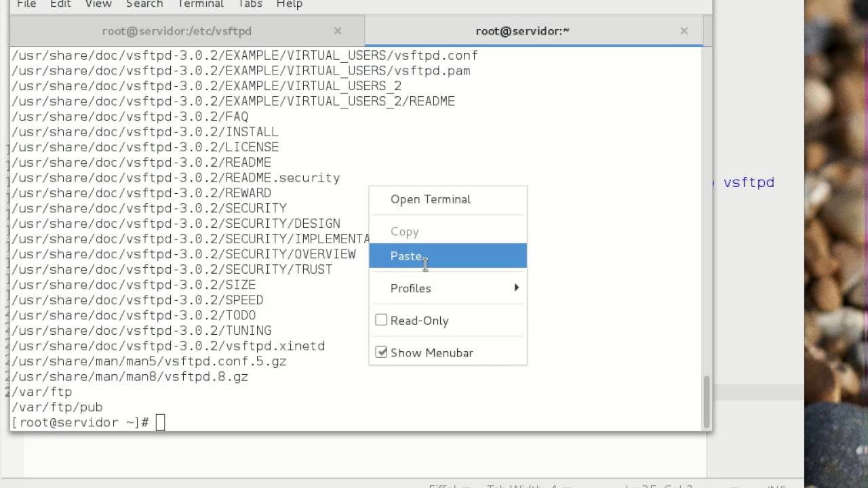
Task: Open the Edit menu
Action: [60, 4]
